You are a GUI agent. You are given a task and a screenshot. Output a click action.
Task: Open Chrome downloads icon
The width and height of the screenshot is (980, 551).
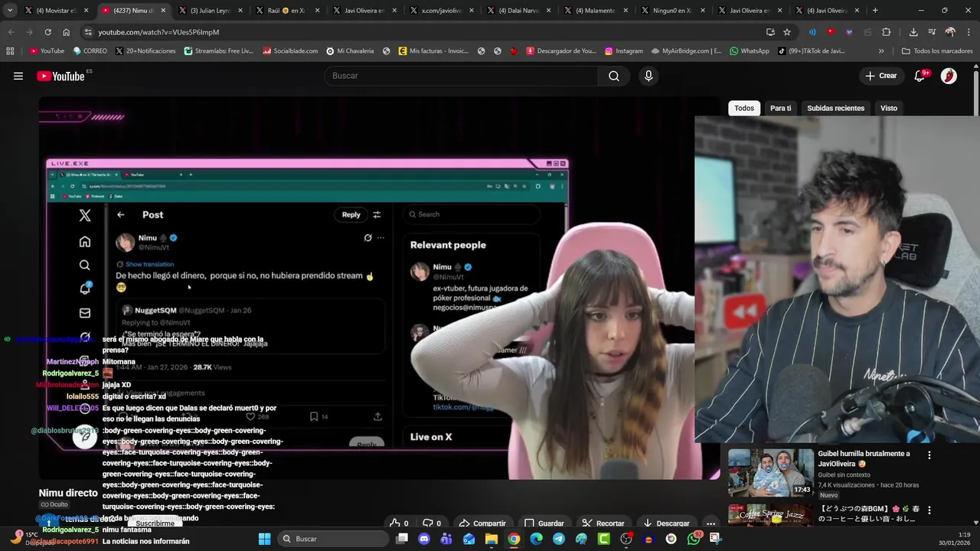pyautogui.click(x=913, y=32)
